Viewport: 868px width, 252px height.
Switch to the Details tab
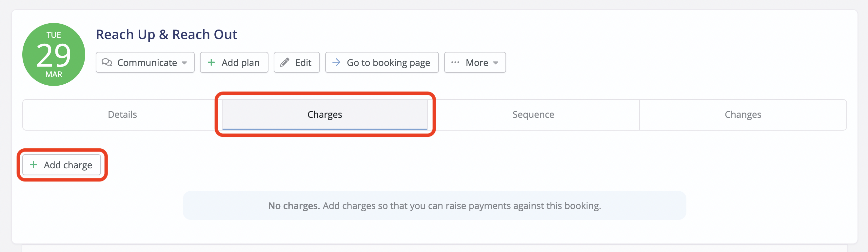(x=122, y=115)
